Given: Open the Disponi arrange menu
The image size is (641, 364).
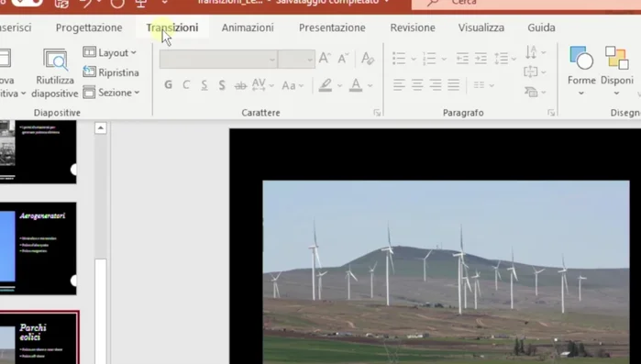Looking at the screenshot, I should 617,71.
